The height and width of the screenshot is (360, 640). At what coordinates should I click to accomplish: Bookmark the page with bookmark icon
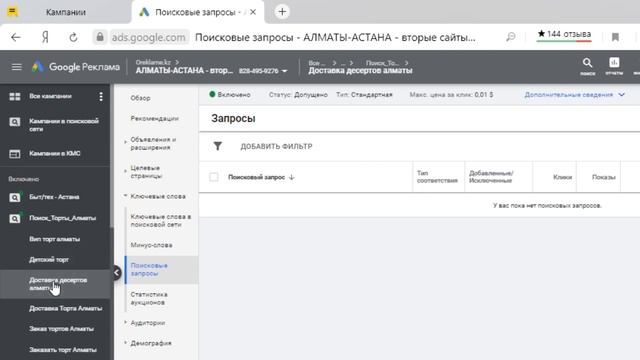pos(615,37)
